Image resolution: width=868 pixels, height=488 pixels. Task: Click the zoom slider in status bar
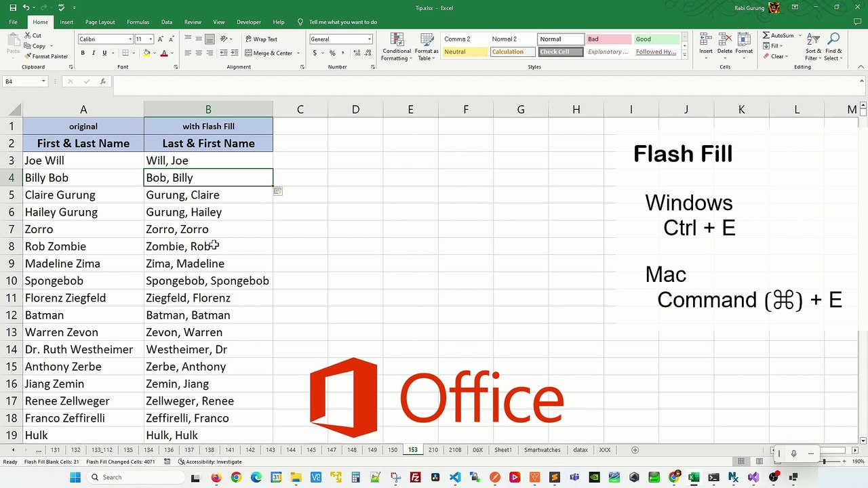tap(824, 462)
